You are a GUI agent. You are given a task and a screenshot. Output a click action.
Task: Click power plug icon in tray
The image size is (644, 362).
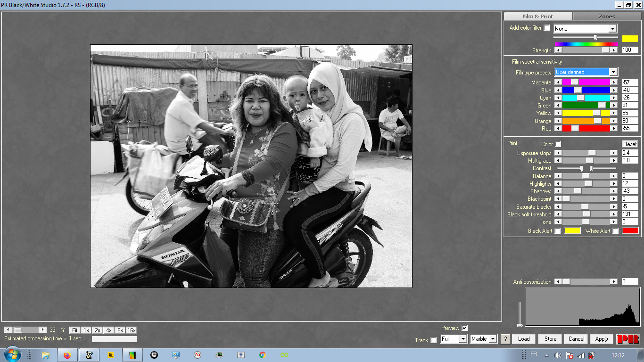(592, 355)
